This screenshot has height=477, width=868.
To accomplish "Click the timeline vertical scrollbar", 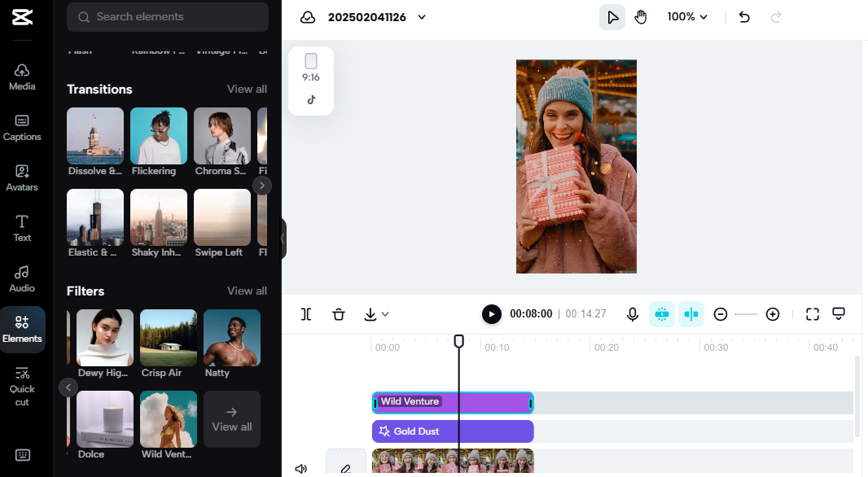I will (x=857, y=396).
